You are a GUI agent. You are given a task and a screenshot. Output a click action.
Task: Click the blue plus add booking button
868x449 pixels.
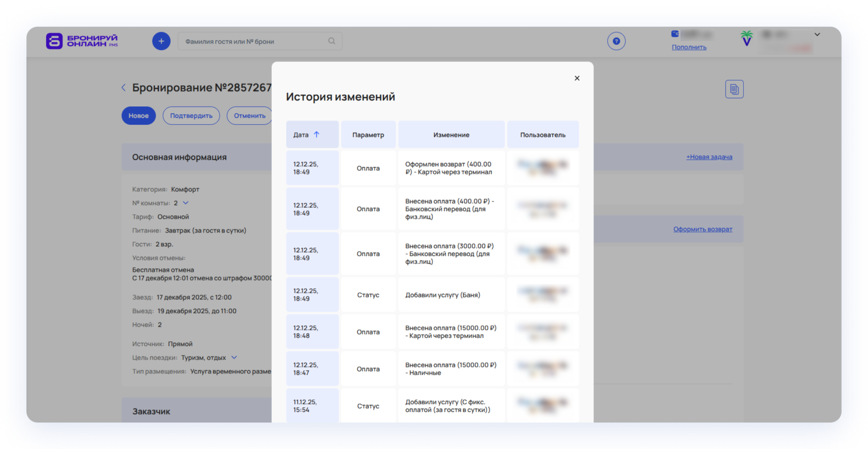pos(161,41)
